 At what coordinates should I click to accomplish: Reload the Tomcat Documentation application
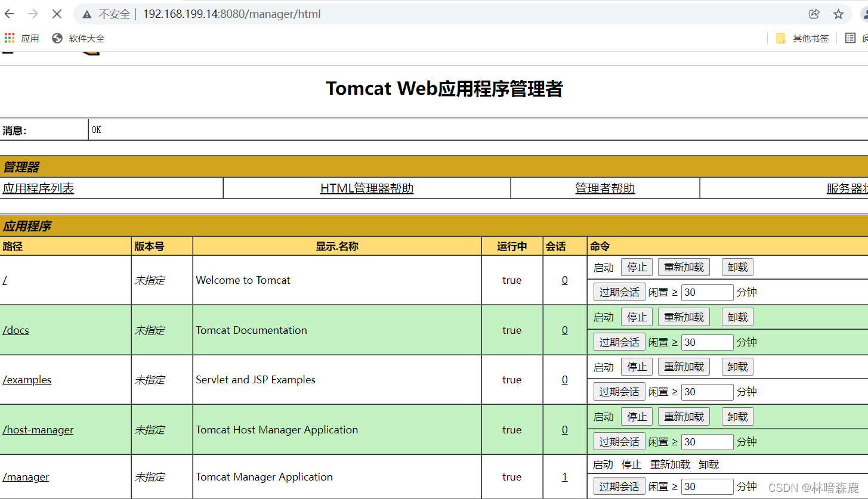coord(684,317)
